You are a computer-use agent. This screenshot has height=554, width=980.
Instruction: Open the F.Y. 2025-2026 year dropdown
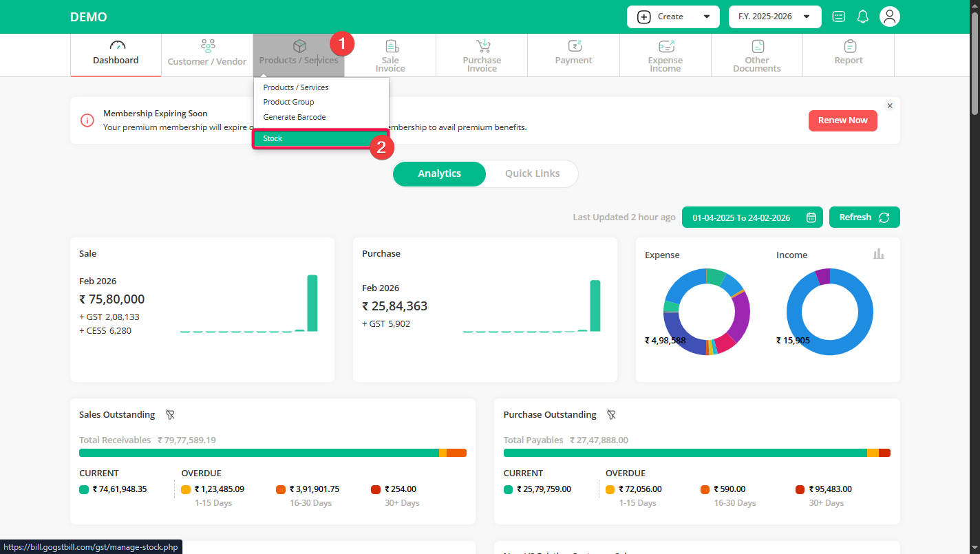774,17
